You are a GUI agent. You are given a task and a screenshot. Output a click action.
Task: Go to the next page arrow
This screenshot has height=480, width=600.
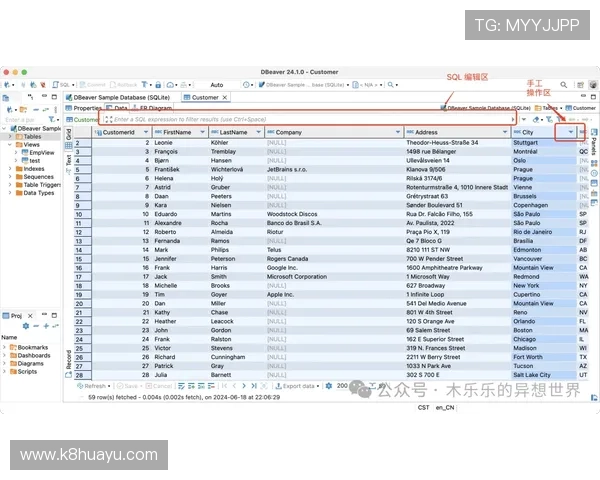(x=244, y=386)
